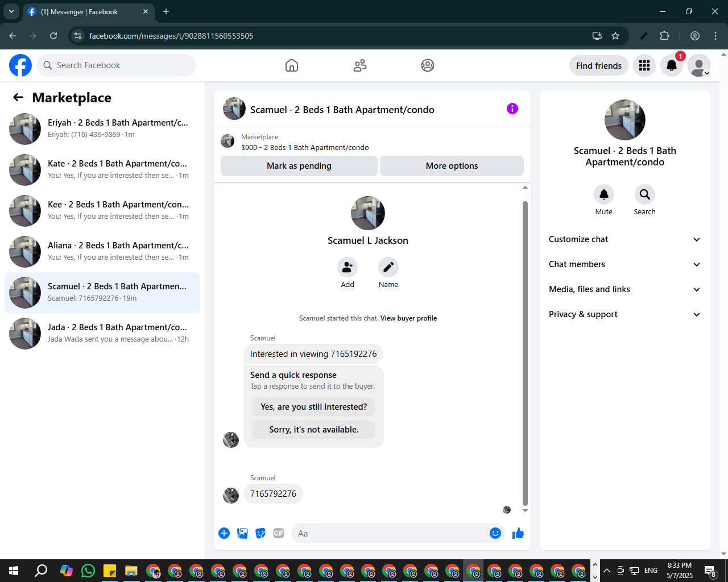Open the Eriyah conversation
Screen dimensions: 728x582
102,129
